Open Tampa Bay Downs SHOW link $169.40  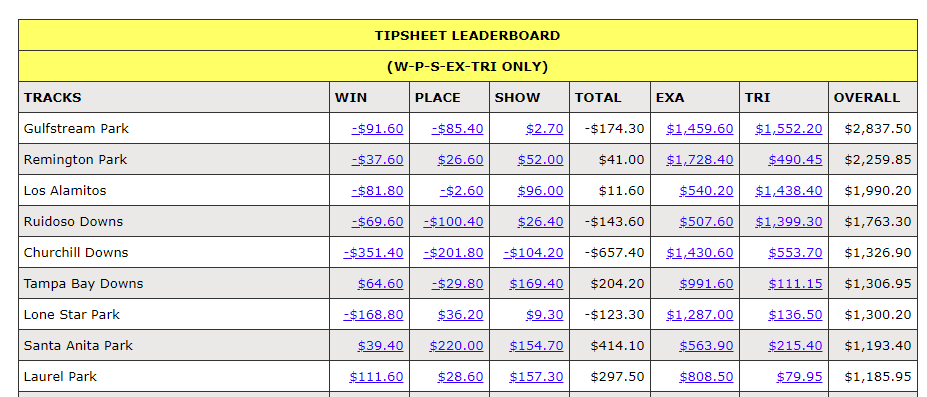pos(536,284)
